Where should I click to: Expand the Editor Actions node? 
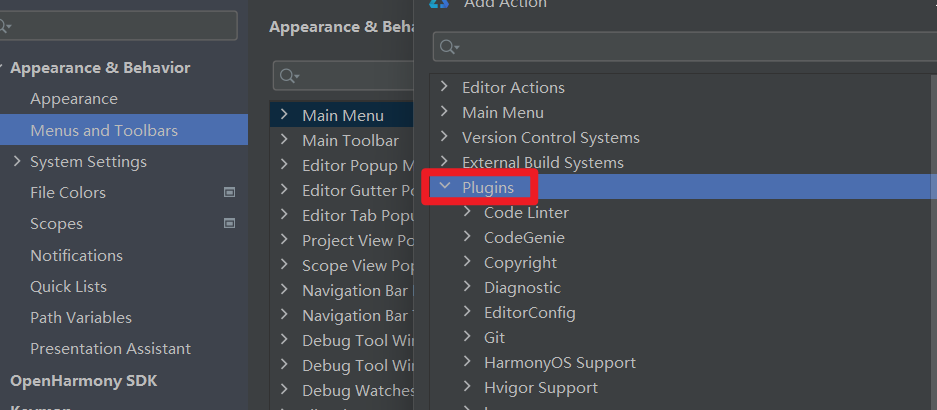[444, 87]
